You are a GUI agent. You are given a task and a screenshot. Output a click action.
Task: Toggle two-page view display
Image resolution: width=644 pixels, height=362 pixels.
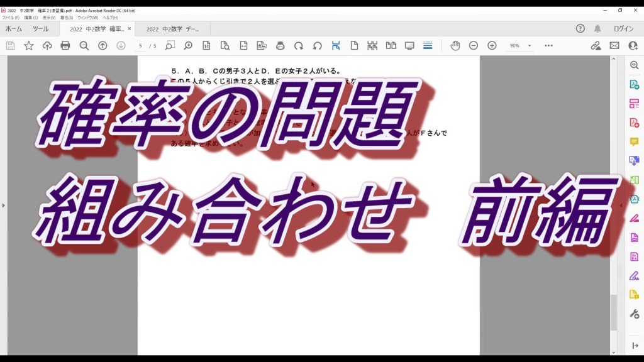coord(391,46)
